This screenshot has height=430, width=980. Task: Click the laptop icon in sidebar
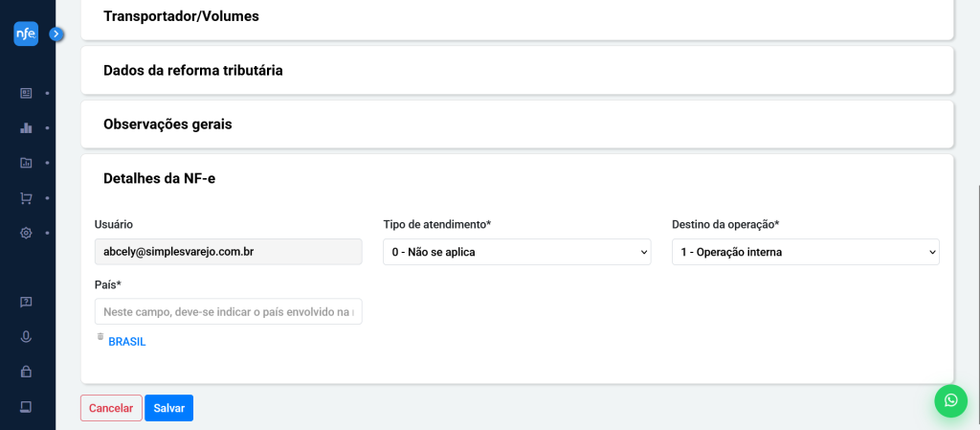tap(26, 407)
